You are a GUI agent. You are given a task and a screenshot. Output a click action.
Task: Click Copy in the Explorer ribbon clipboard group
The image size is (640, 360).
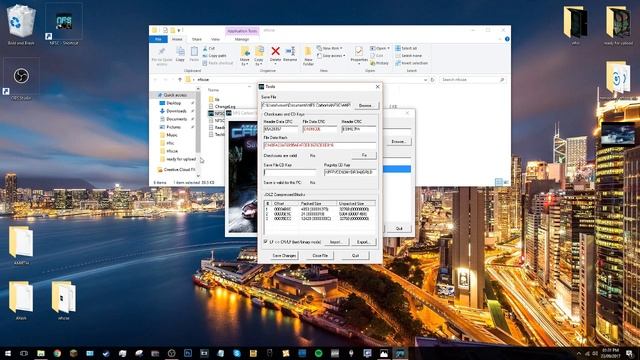(180, 54)
